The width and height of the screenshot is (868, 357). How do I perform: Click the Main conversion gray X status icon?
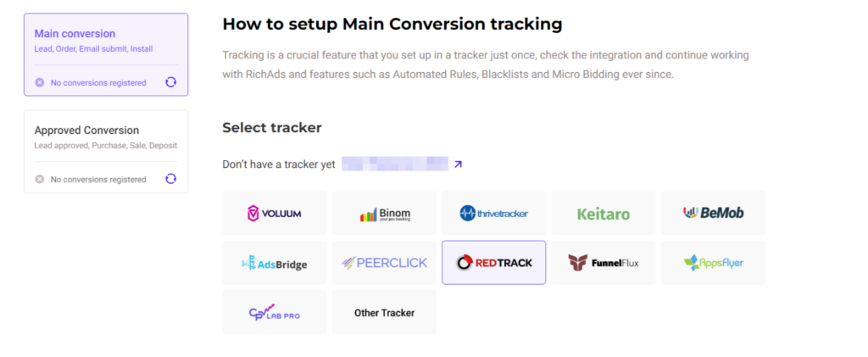pos(39,82)
